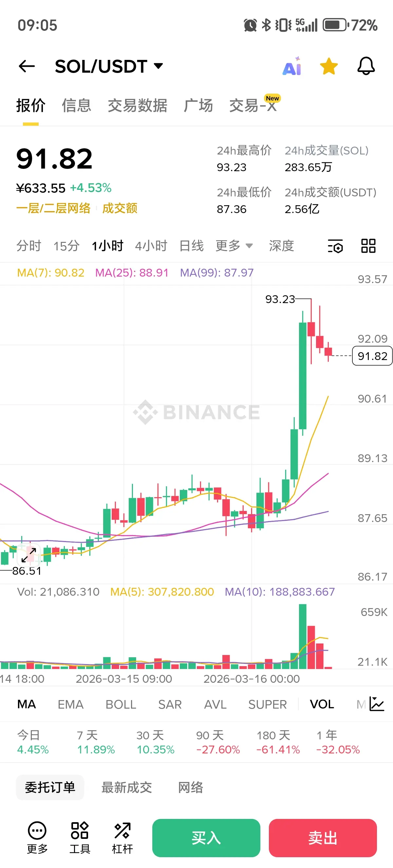Open the 成交额 ranking link
Viewport: 393px width, 868px height.
pos(120,208)
